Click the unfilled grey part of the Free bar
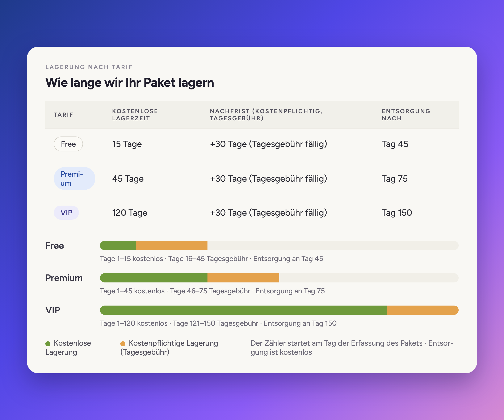 (333, 245)
